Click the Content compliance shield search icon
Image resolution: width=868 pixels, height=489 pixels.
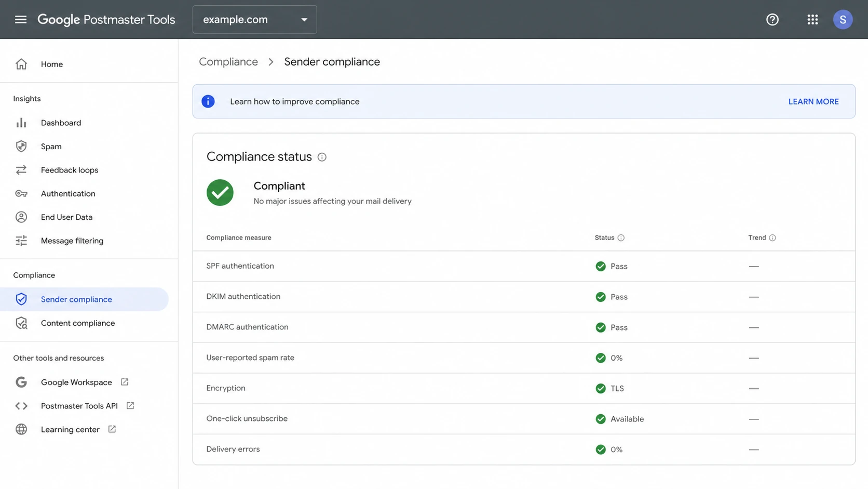(x=21, y=323)
